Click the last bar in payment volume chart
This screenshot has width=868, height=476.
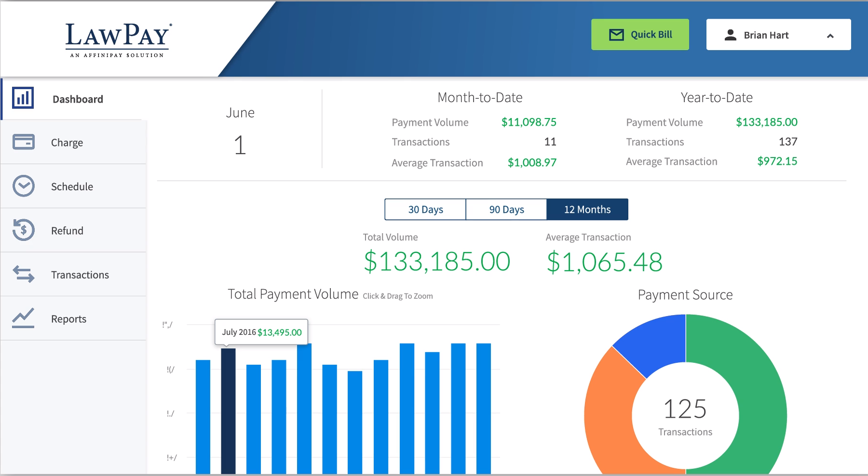click(484, 409)
